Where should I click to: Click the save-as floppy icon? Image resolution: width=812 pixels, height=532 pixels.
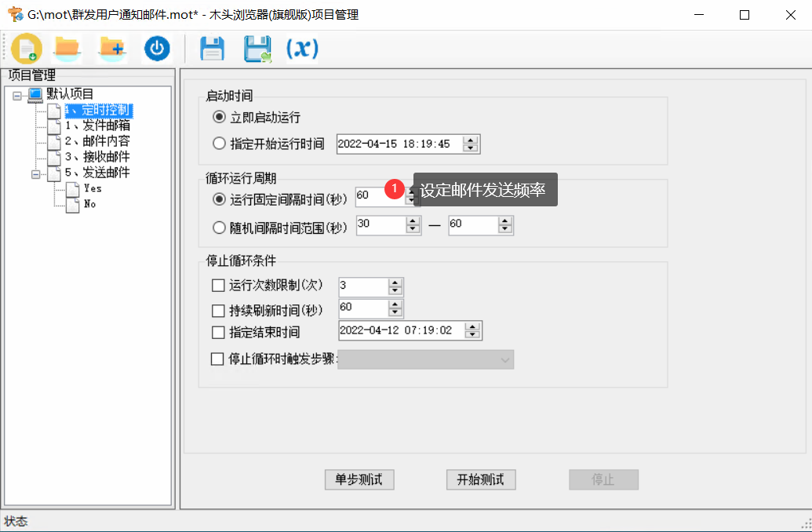[x=257, y=49]
